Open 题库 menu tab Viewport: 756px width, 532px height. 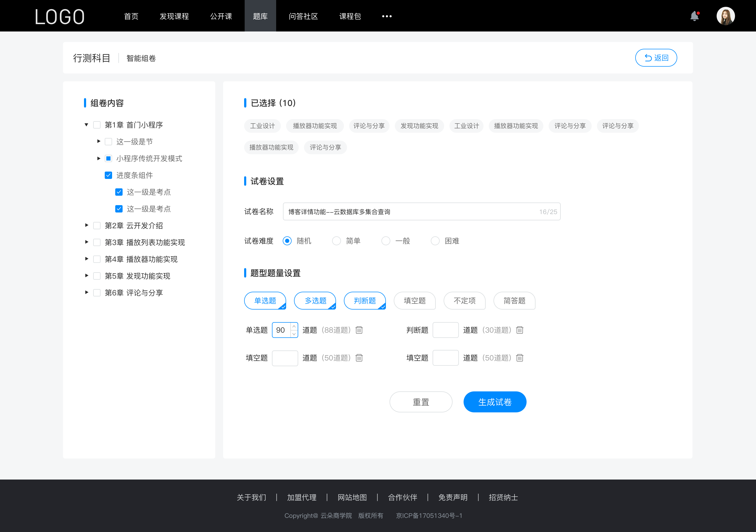[259, 15]
